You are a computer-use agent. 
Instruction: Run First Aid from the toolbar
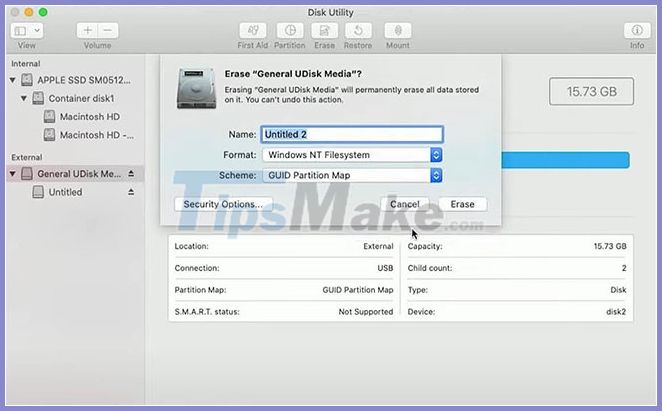(x=252, y=30)
